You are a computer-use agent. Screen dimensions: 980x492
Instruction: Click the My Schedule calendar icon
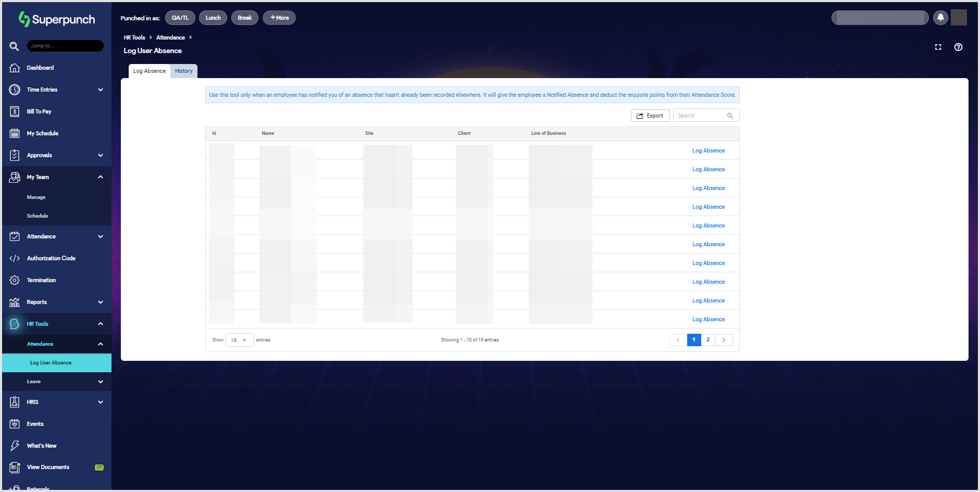point(15,133)
